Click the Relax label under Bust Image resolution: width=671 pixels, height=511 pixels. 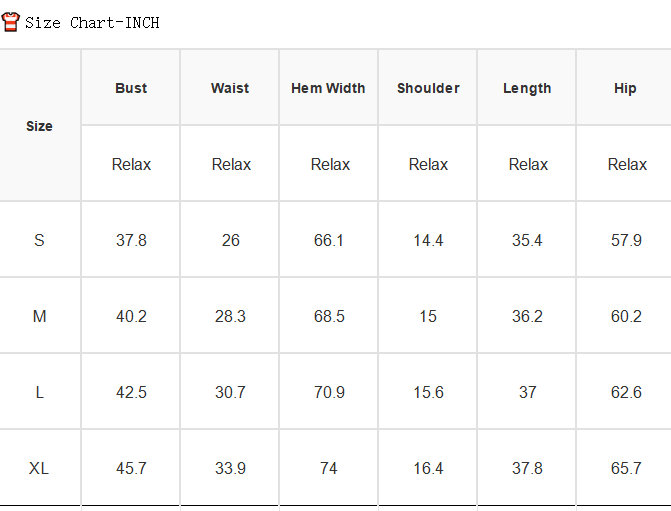pyautogui.click(x=131, y=164)
